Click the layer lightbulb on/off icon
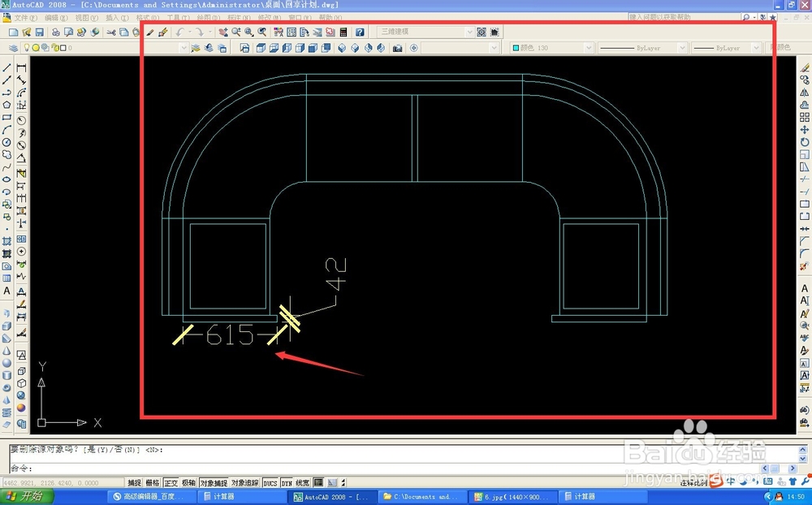 [27, 48]
